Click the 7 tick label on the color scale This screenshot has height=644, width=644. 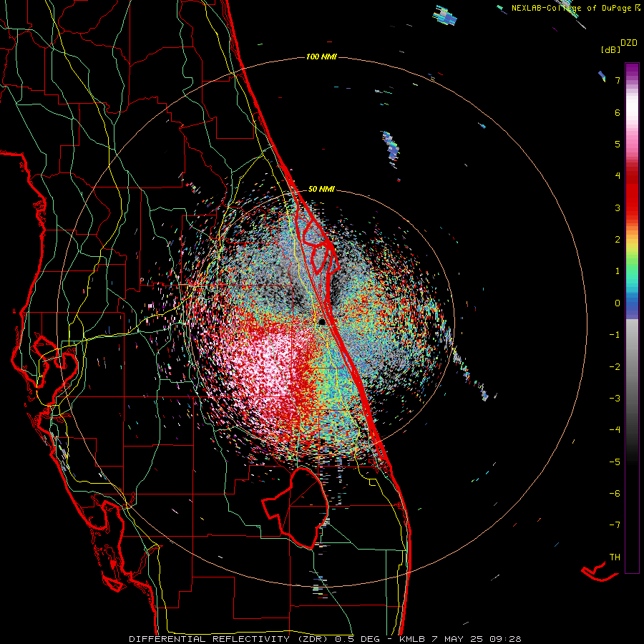tap(618, 80)
